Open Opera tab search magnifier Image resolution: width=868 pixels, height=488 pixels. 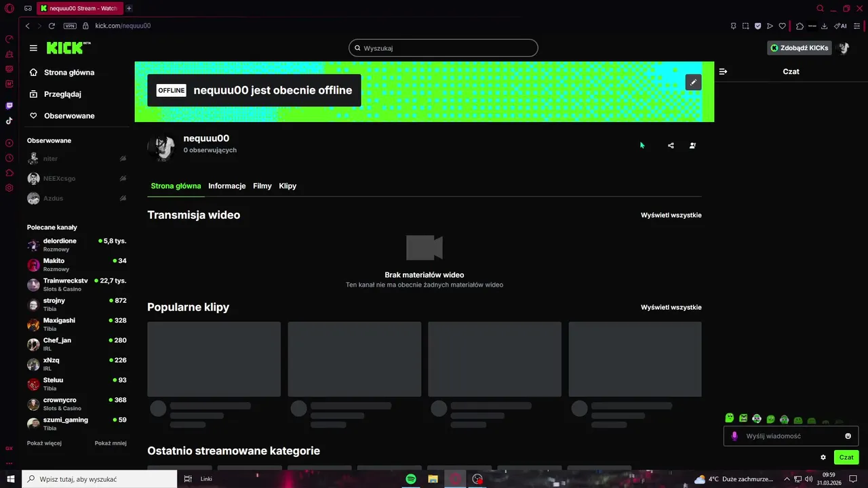(820, 8)
